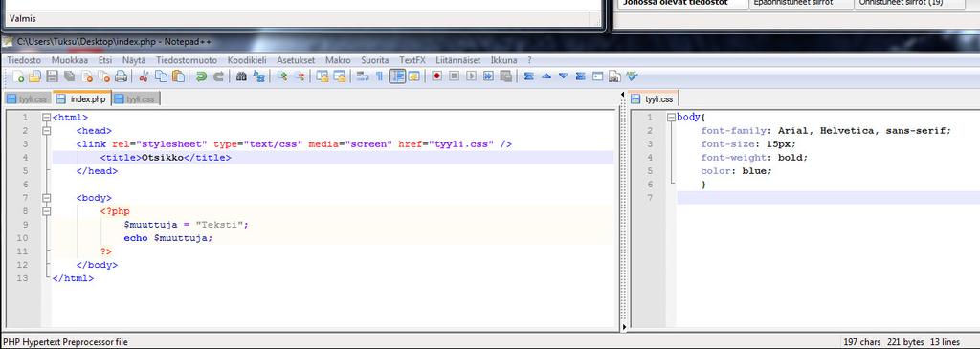Viewport: 980px width, 349px height.
Task: Create a new file with toolbar icon
Action: (19, 76)
